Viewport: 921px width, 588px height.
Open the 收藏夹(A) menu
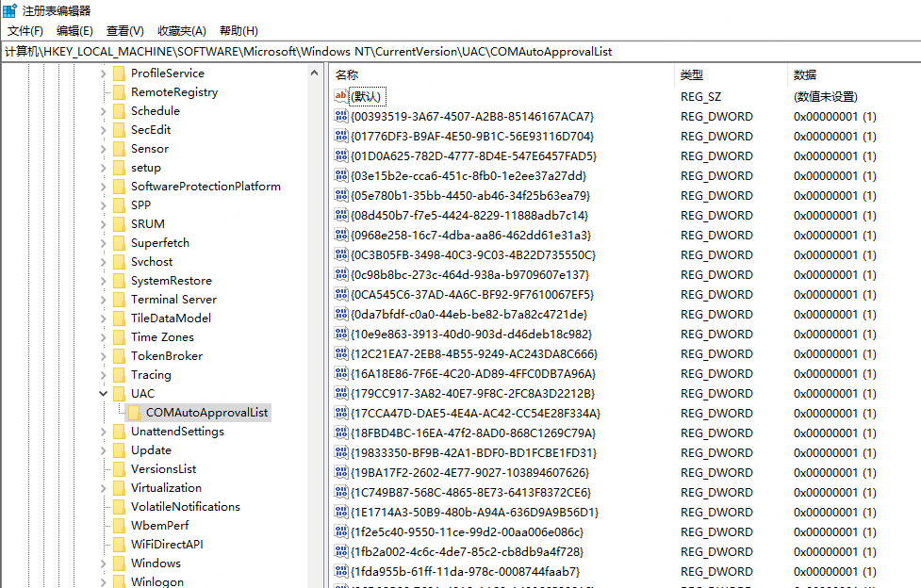(x=182, y=31)
